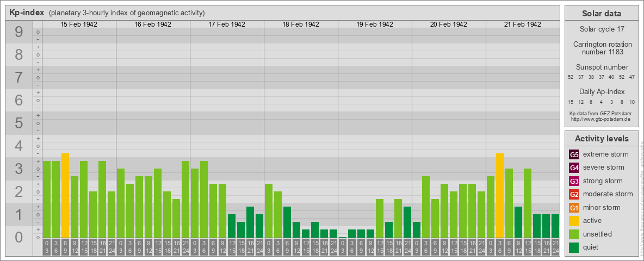Click the 12-15 time slot label under 18 Feb 1942
The width and height of the screenshot is (644, 261).
pyautogui.click(x=306, y=247)
